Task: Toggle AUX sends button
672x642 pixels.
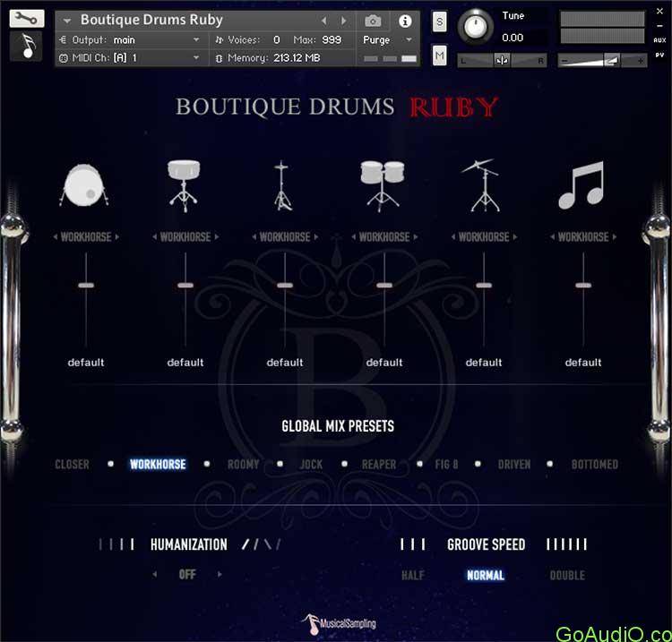Action: pos(659,39)
